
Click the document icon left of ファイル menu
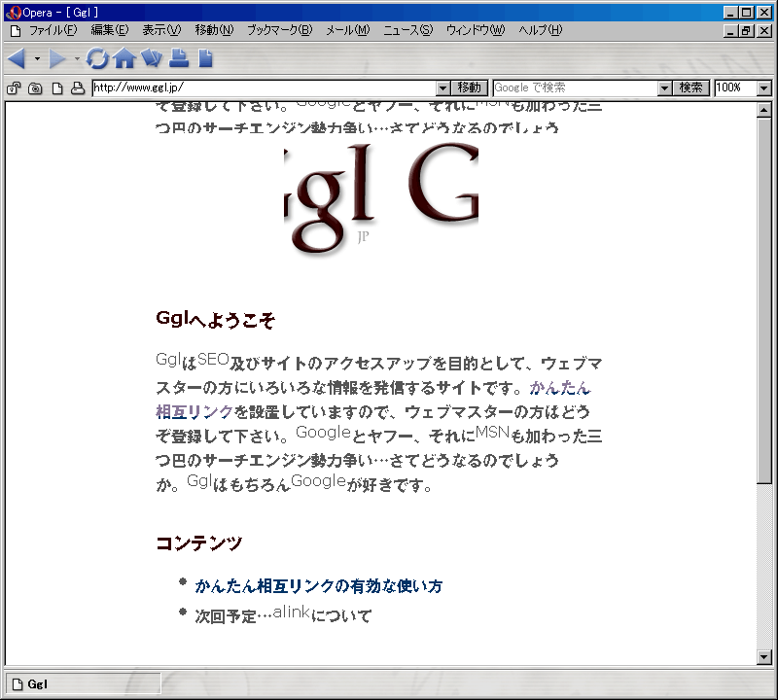click(16, 31)
